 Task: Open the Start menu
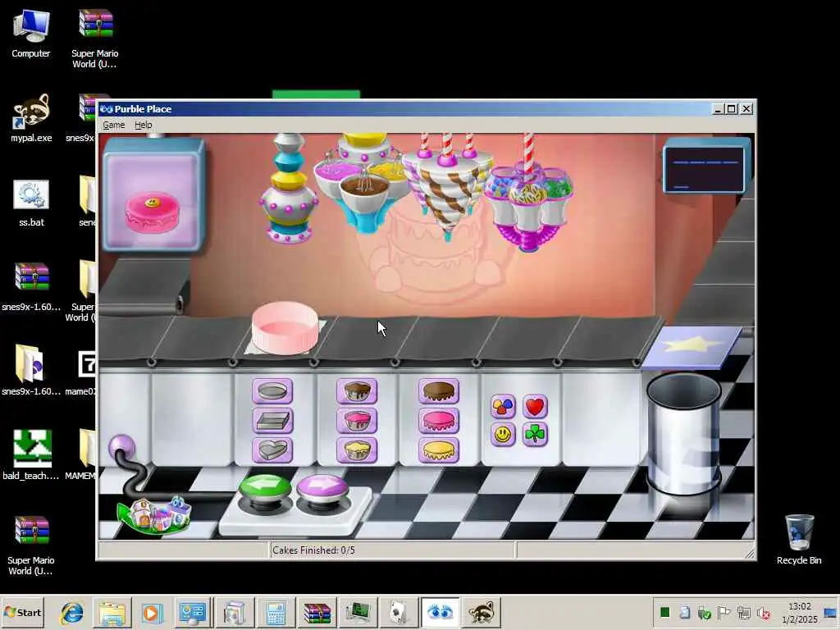(22, 612)
